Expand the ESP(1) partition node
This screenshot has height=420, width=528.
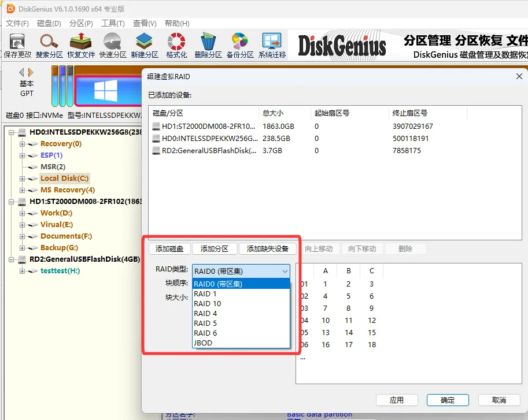(x=22, y=155)
